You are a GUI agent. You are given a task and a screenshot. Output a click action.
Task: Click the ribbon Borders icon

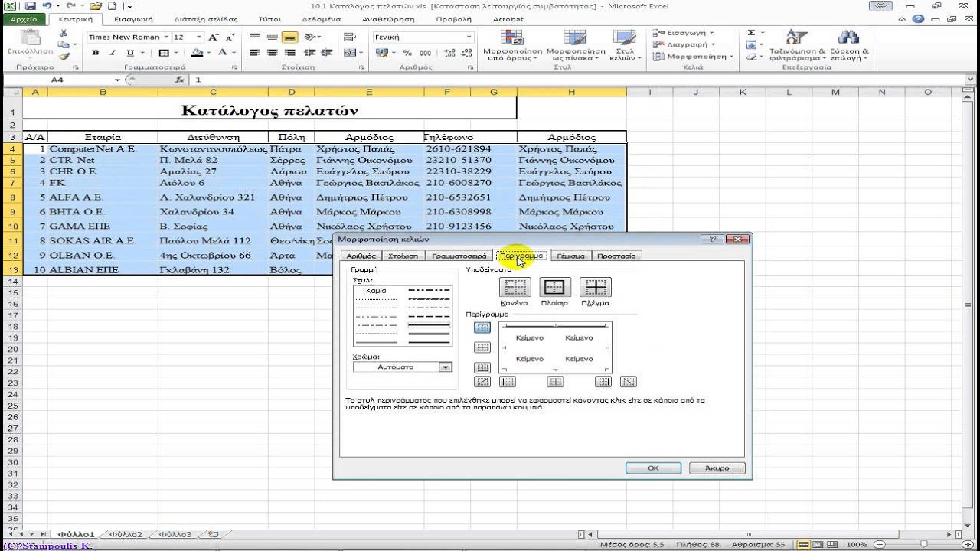[164, 53]
